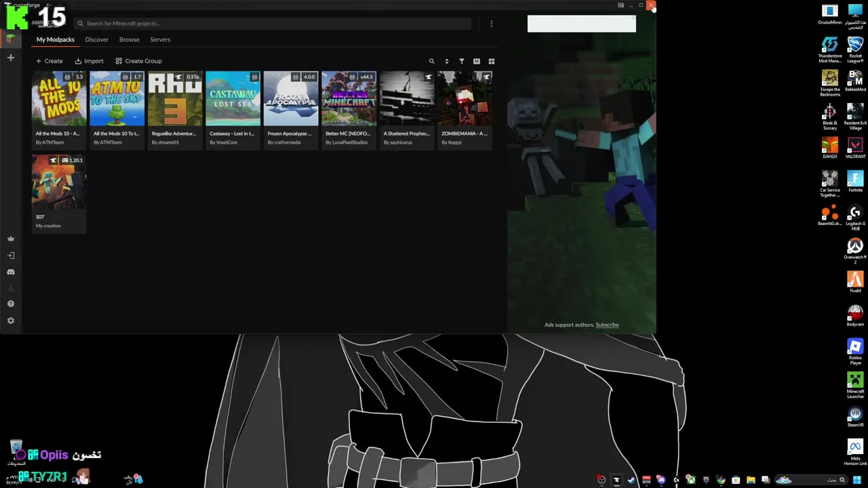This screenshot has width=868, height=488.
Task: Open Meta Horizon Link desktop icon
Action: point(855,453)
